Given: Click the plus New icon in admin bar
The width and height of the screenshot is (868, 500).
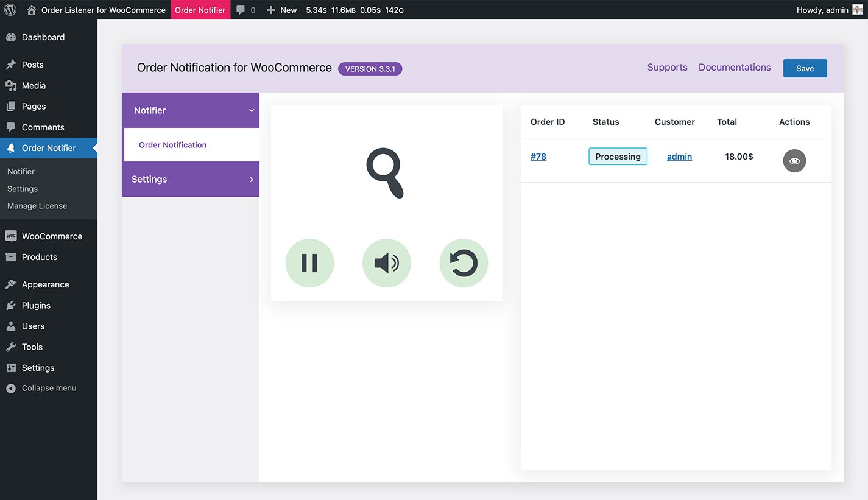Looking at the screenshot, I should [x=271, y=10].
